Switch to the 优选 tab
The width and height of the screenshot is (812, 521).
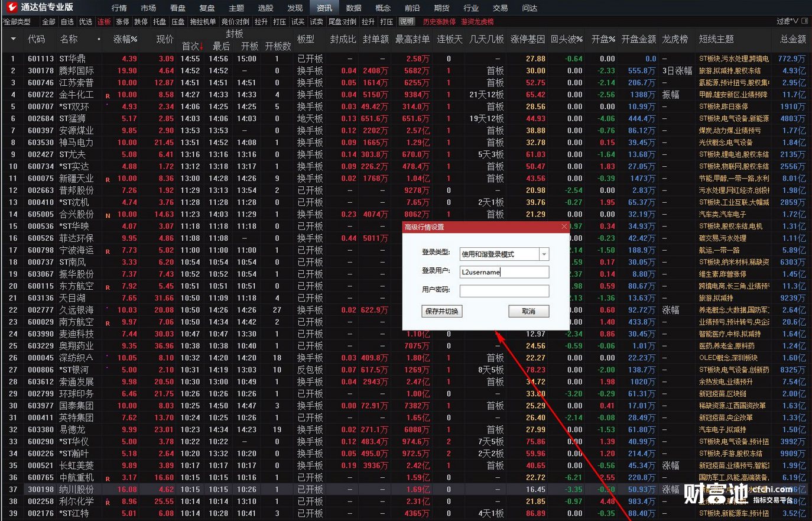(x=86, y=22)
